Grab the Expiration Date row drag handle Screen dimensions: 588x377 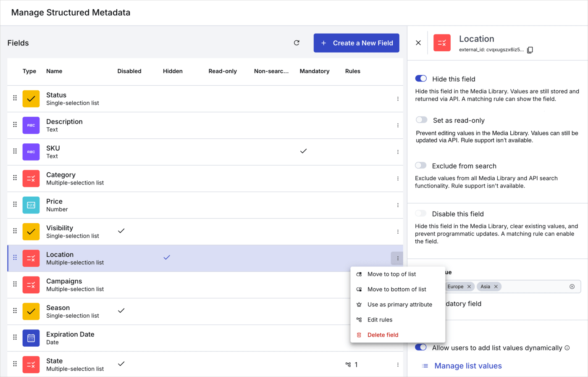coord(15,337)
